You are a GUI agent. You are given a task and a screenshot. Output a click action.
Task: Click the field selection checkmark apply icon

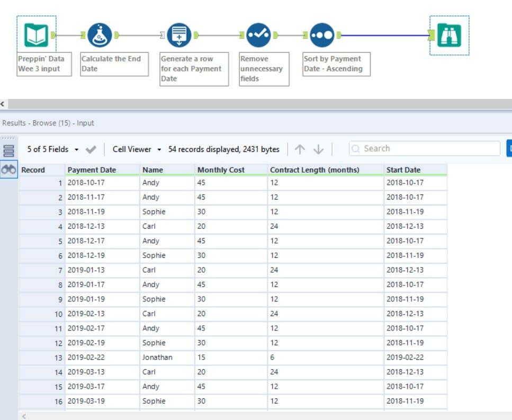91,149
